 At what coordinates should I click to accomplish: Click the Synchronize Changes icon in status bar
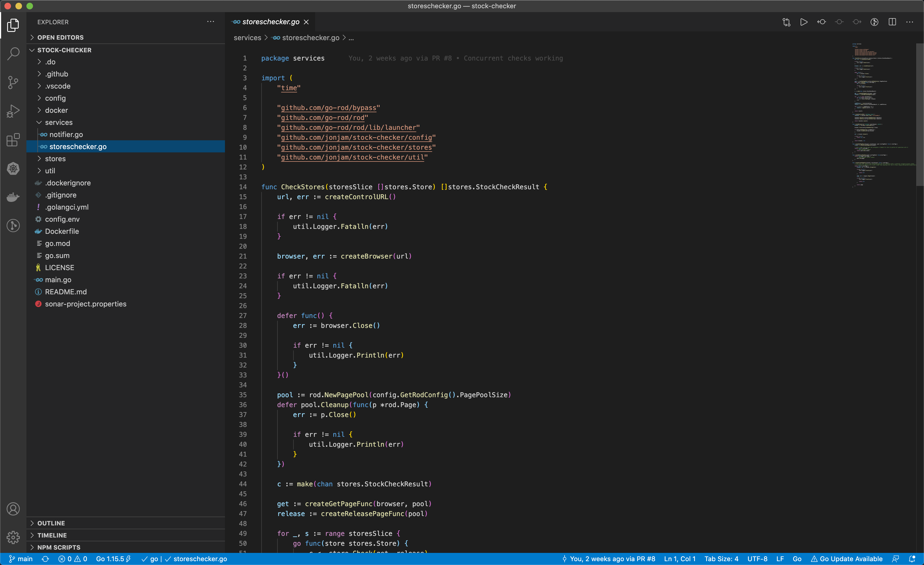(45, 559)
